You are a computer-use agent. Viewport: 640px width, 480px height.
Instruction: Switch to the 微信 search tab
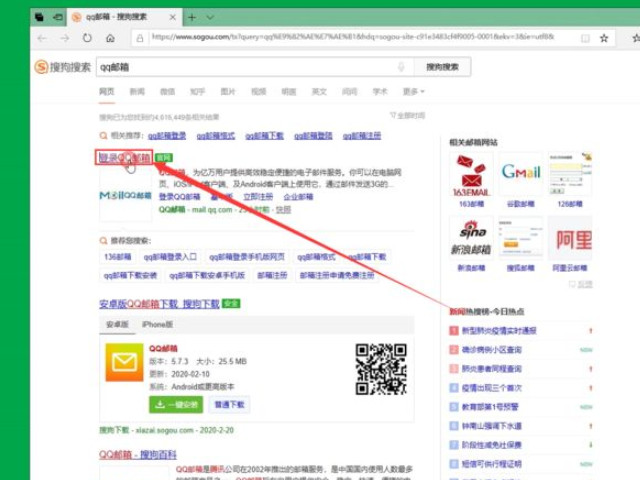coord(167,91)
